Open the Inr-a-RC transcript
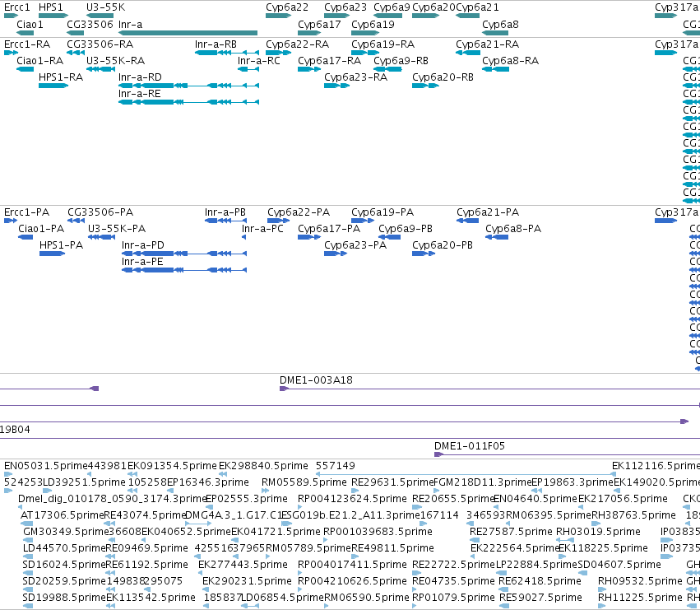This screenshot has width=700, height=610. pos(248,69)
